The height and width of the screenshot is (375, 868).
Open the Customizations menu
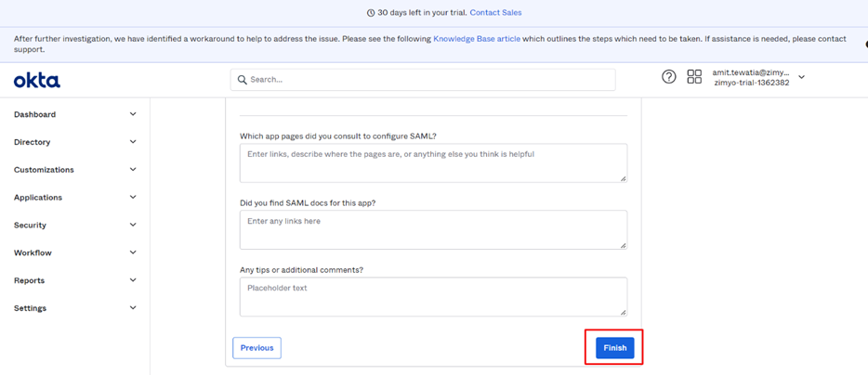(x=44, y=170)
